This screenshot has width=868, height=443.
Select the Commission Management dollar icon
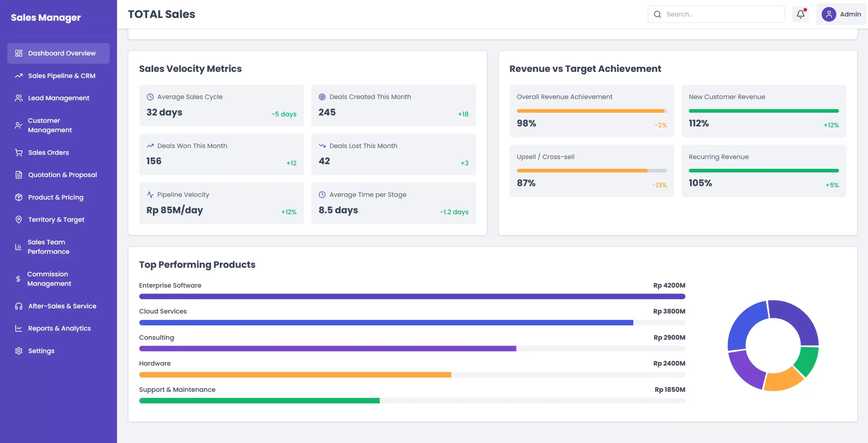19,279
